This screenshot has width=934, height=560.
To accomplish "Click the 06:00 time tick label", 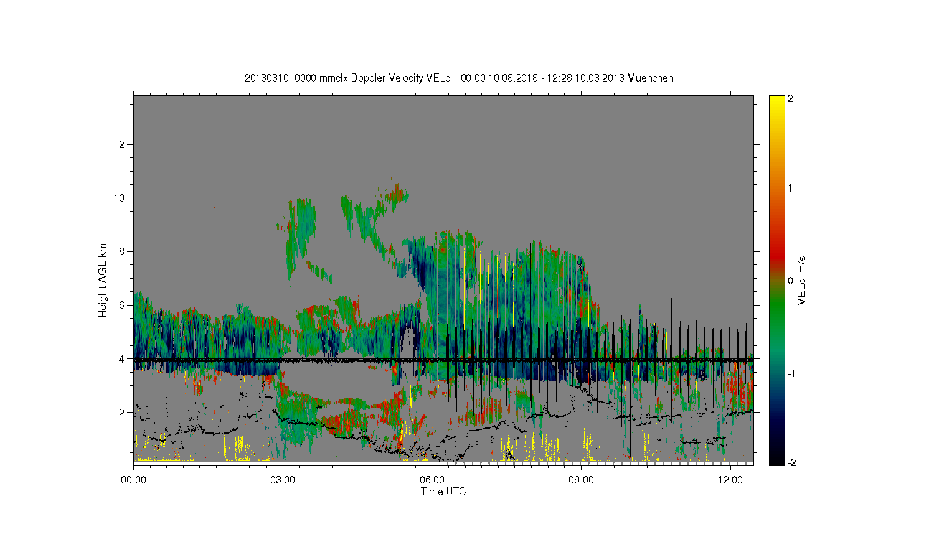I will (x=432, y=480).
